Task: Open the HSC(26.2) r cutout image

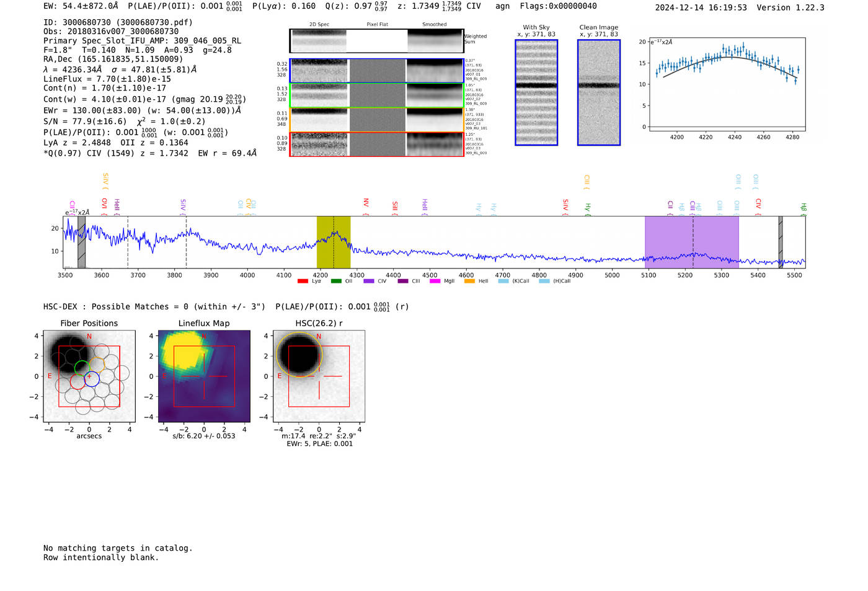Action: coord(319,376)
